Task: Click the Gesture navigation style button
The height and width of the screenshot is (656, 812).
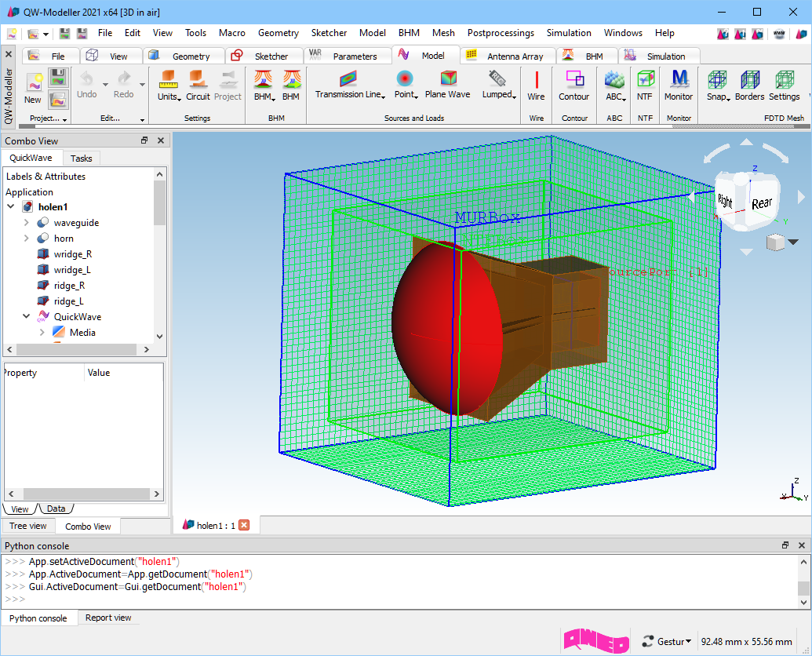Action: coord(667,641)
